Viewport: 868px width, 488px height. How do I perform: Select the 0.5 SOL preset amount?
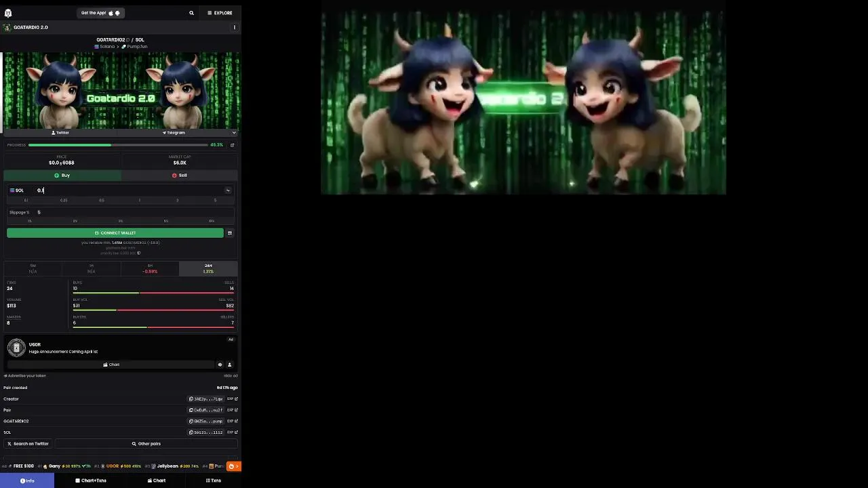coord(102,201)
